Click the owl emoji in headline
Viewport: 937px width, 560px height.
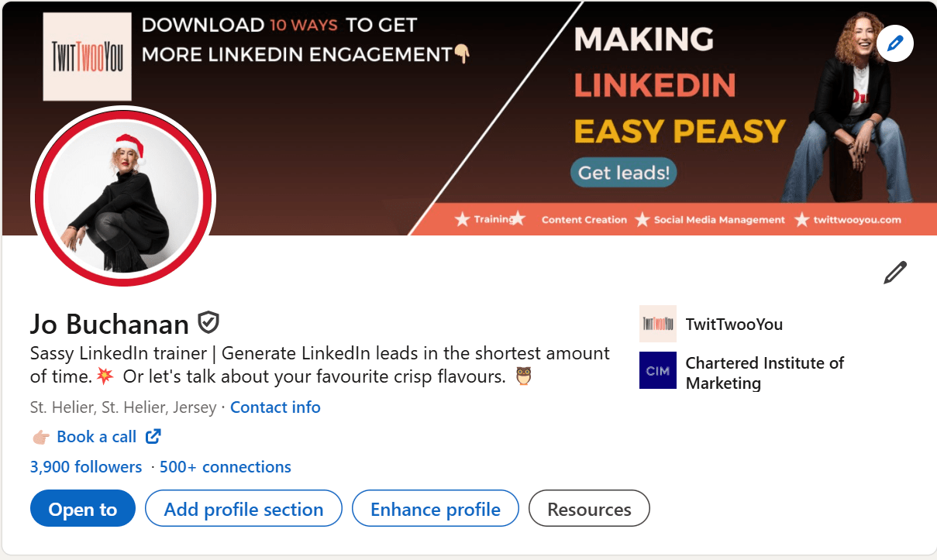tap(524, 376)
